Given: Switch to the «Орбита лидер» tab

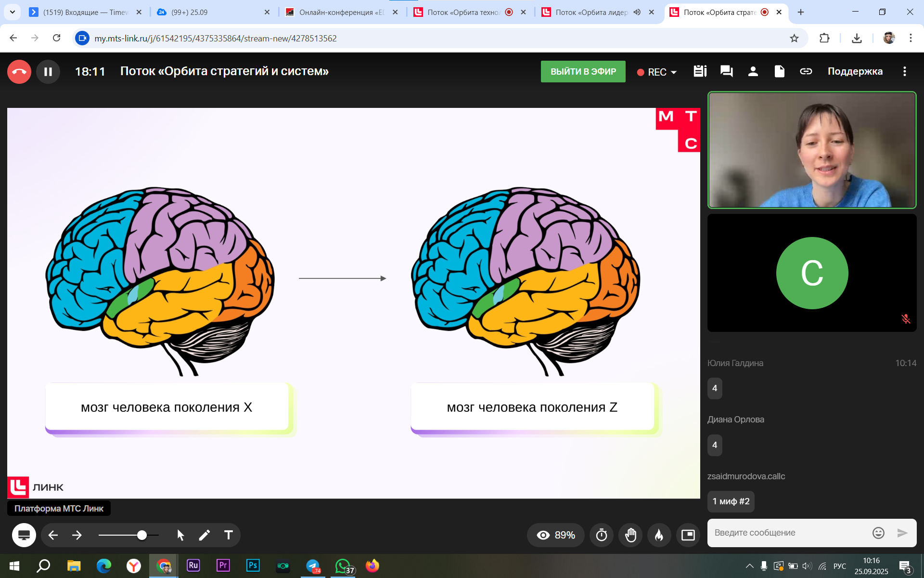Looking at the screenshot, I should pos(591,12).
